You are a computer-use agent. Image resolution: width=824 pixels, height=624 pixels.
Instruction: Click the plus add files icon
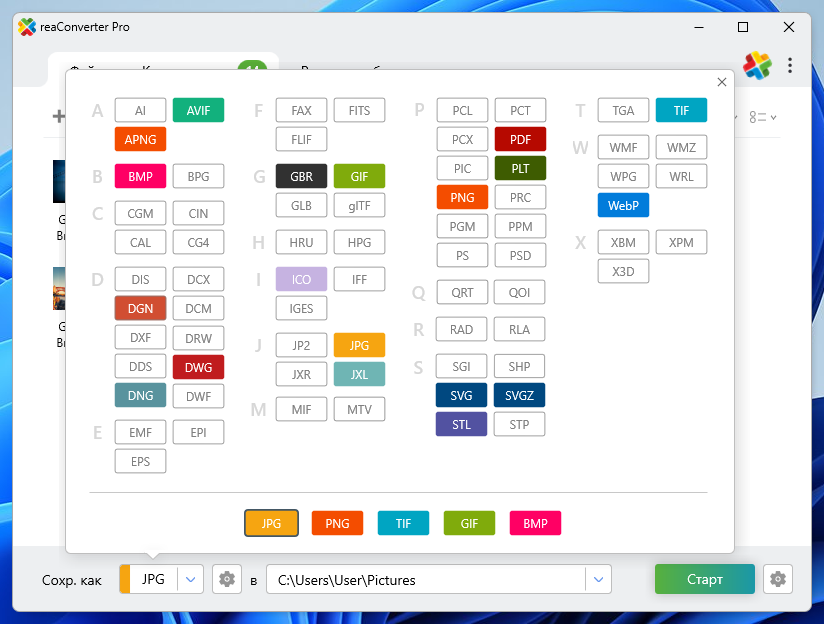(x=58, y=117)
